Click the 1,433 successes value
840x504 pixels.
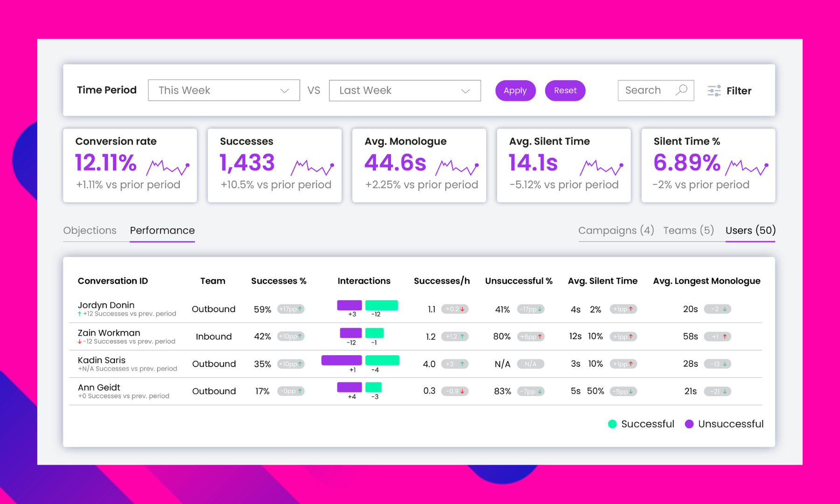click(x=247, y=163)
